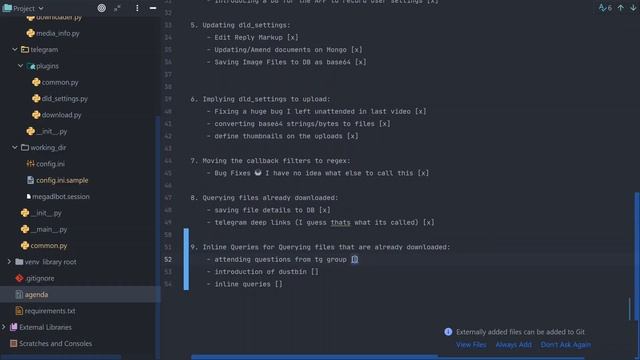
Task: Select megadlbot.session file
Action: pyautogui.click(x=61, y=197)
